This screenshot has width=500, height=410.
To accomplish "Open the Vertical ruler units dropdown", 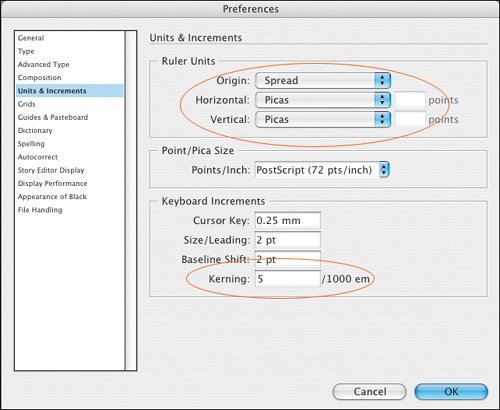I will [x=323, y=119].
